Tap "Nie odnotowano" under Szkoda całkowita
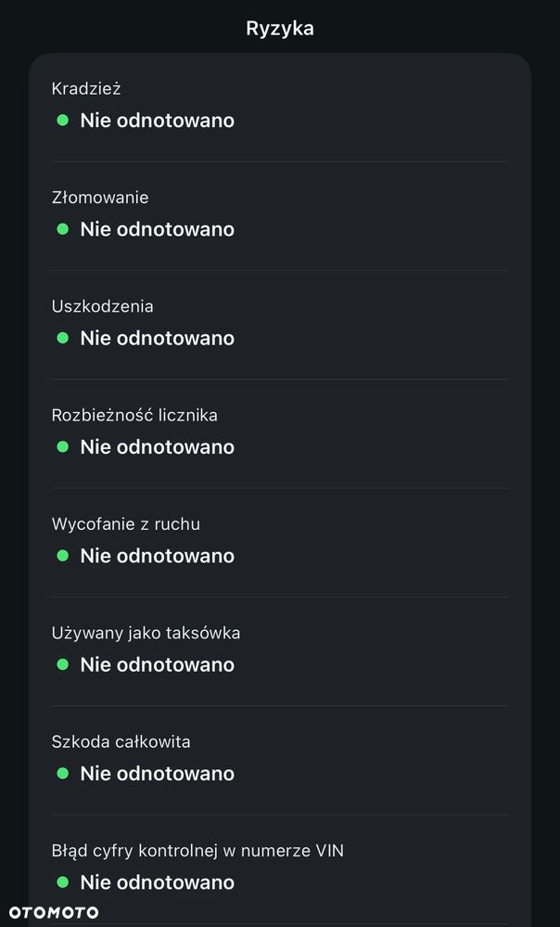 [157, 773]
